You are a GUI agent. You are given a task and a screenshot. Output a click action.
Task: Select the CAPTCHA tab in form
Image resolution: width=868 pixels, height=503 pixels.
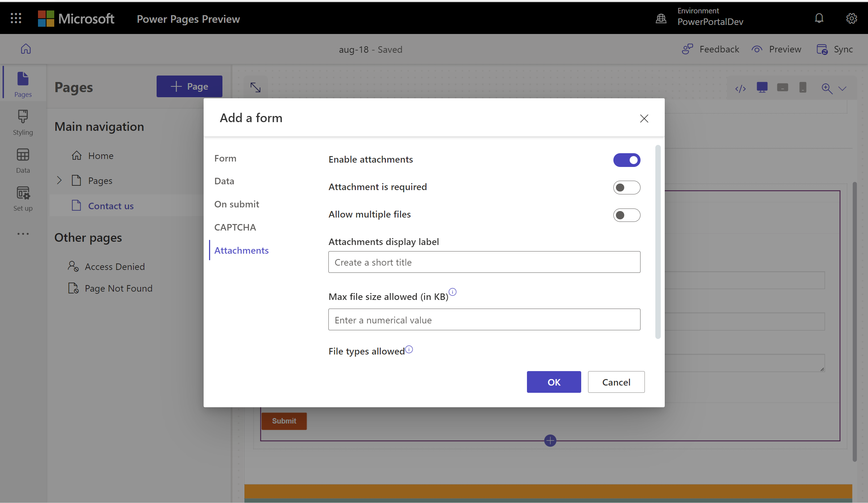235,226
